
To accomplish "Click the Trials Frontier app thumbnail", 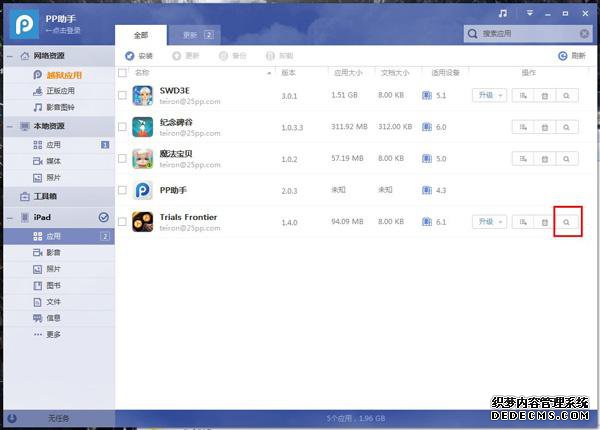I will tap(143, 222).
